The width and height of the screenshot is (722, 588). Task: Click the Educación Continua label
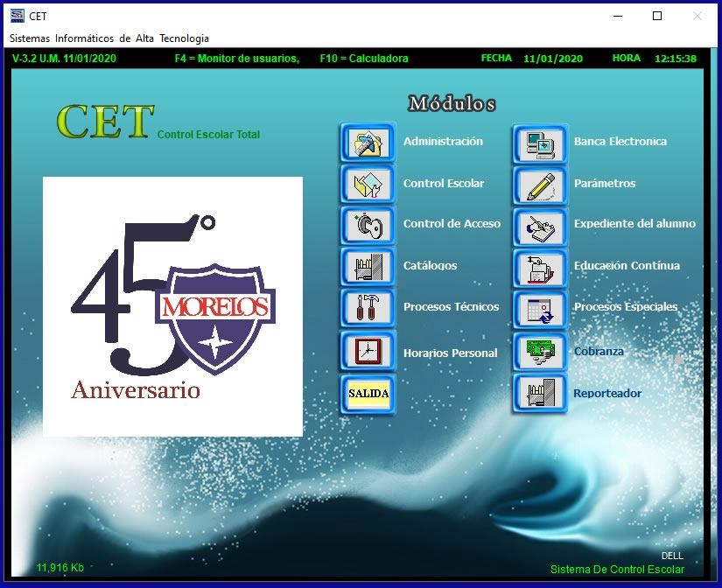(x=627, y=266)
